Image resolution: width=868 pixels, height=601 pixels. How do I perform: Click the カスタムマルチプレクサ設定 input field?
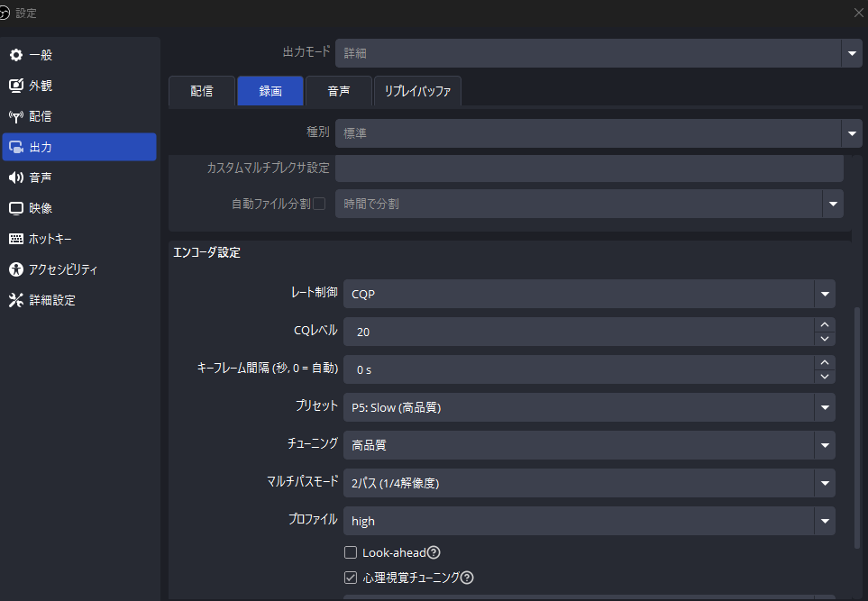click(589, 168)
